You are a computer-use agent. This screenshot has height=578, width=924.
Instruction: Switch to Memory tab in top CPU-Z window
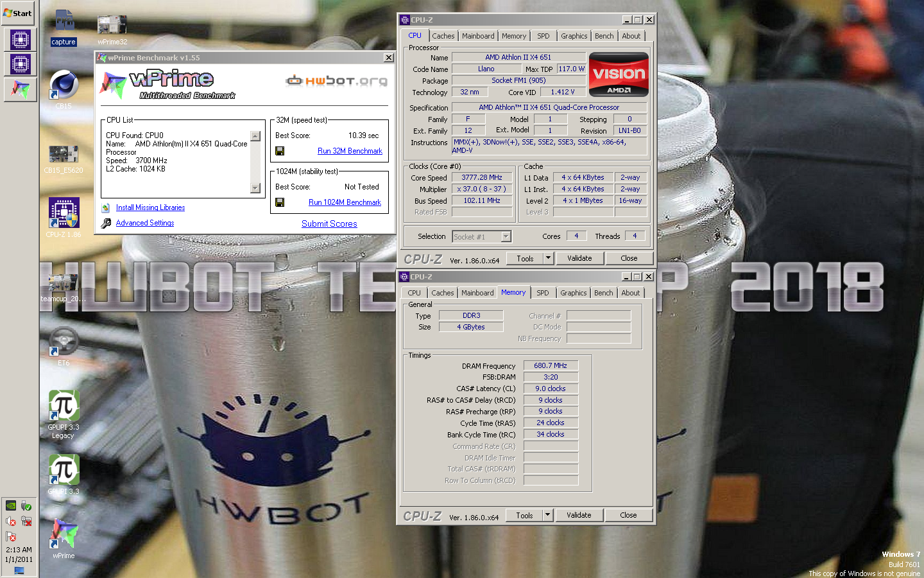point(514,36)
